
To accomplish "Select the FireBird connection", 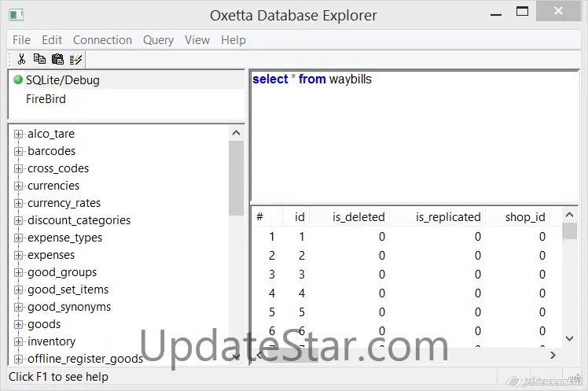I will click(x=46, y=98).
